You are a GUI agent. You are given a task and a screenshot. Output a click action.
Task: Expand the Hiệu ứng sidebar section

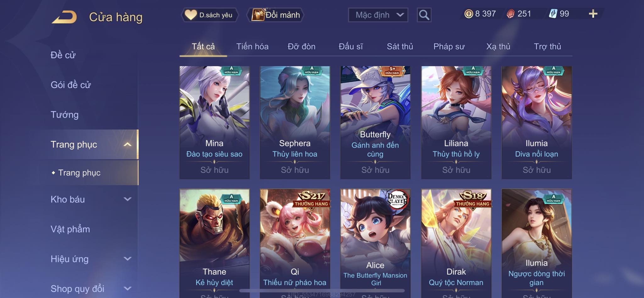tap(127, 259)
